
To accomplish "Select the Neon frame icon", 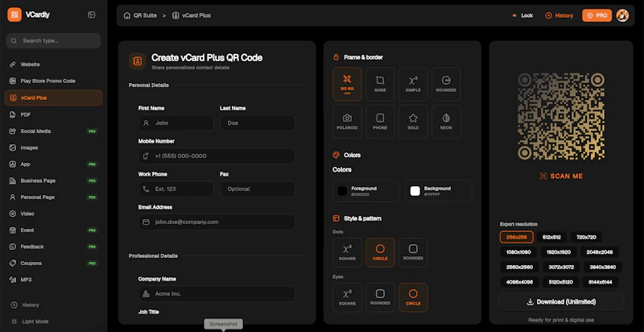I will tap(446, 118).
